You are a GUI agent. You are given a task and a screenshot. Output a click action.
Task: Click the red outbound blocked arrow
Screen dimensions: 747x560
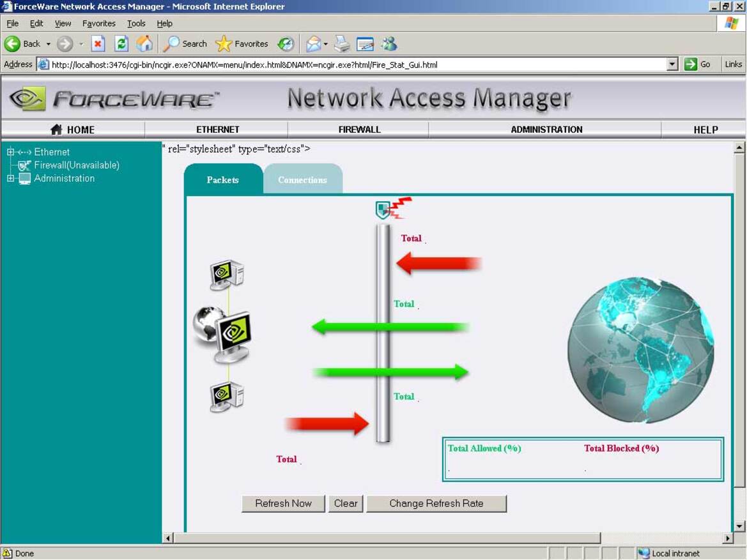327,423
